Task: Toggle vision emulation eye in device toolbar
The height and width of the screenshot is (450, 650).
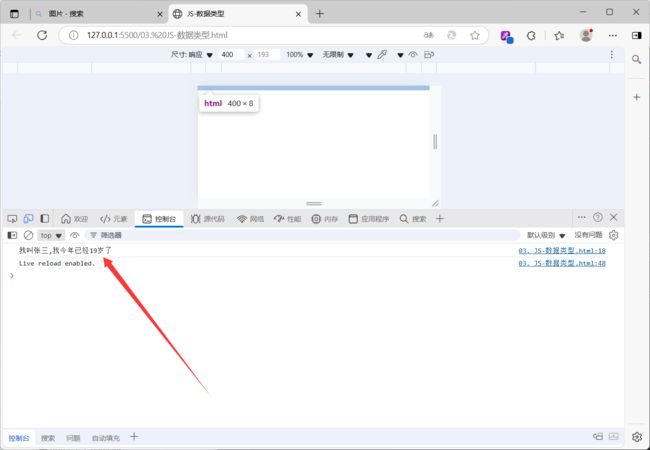Action: coord(413,54)
